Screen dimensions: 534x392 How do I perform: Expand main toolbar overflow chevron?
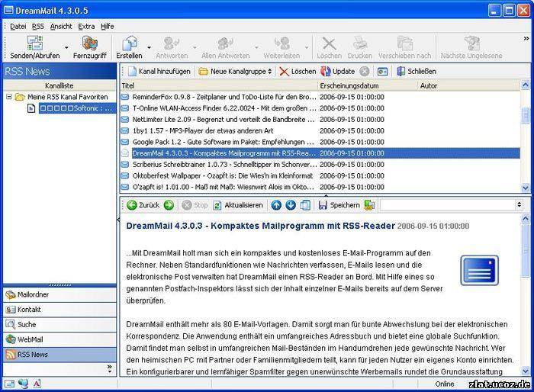(x=526, y=38)
